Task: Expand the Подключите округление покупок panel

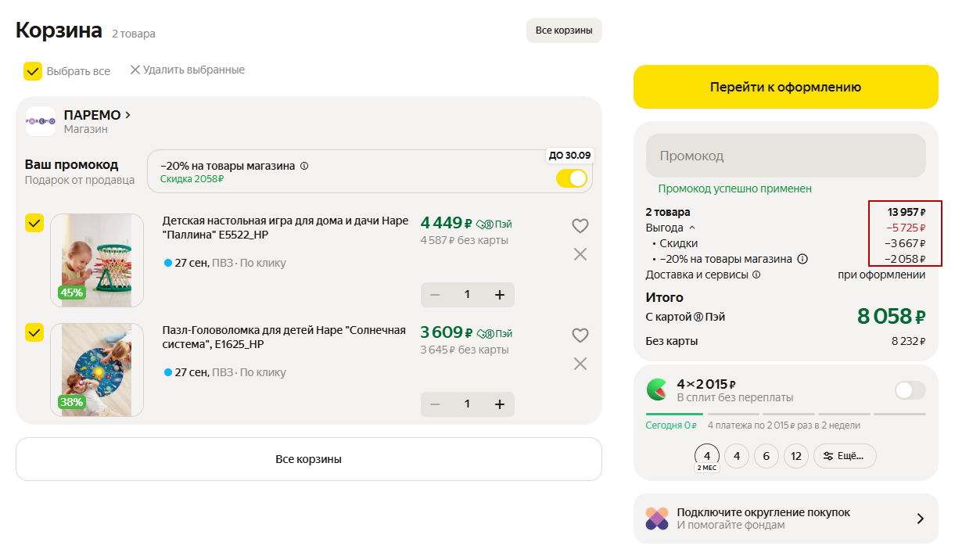Action: pos(920,519)
